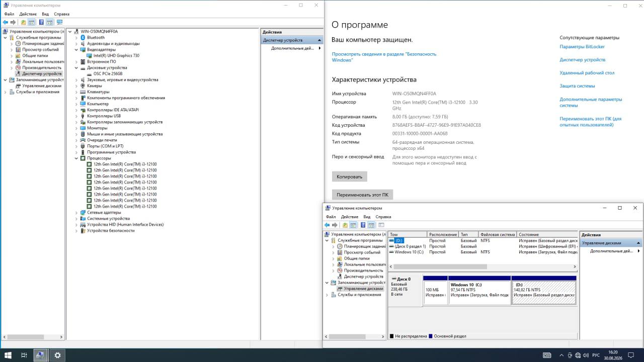Toggle the action pane icon in the Device Manager window toolbar
This screenshot has width=644, height=362.
point(50,22)
